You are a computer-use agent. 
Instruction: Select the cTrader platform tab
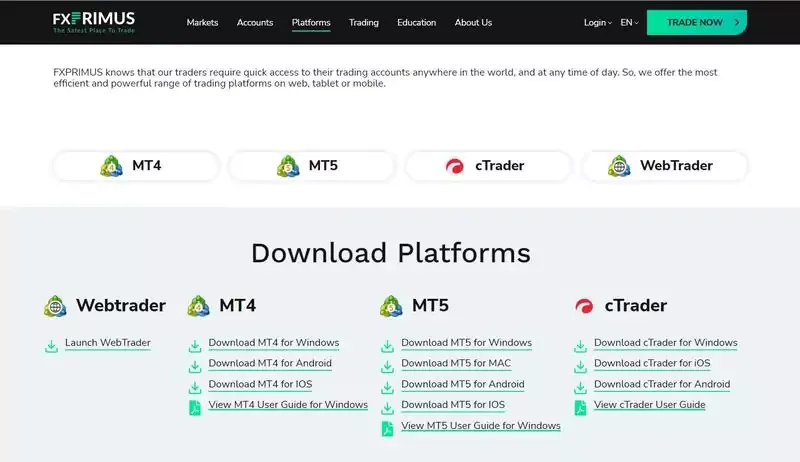pos(488,166)
